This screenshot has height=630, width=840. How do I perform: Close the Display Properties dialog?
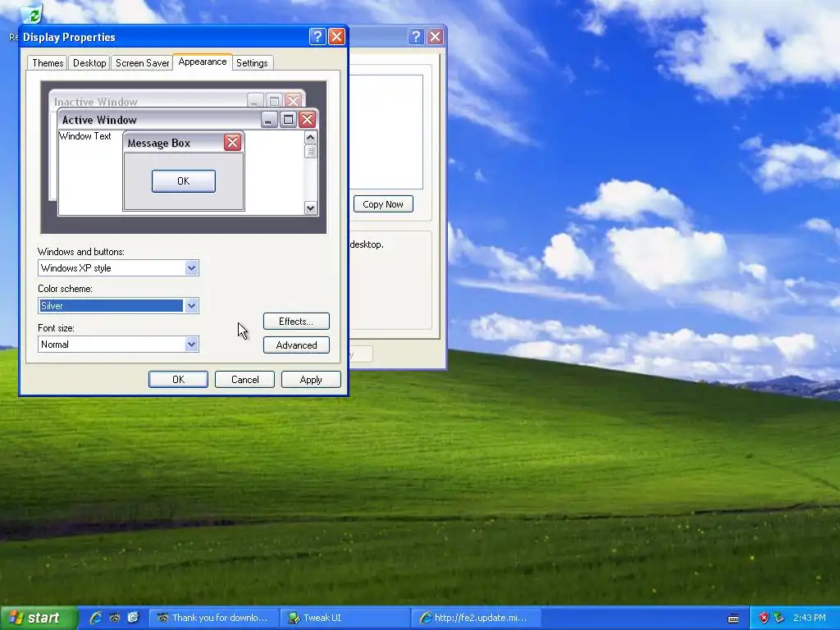336,36
